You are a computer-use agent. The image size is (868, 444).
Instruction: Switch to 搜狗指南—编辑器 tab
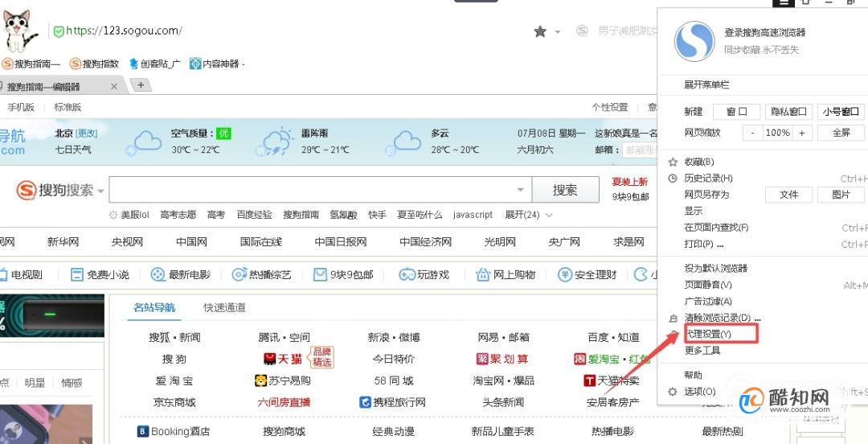pyautogui.click(x=44, y=87)
